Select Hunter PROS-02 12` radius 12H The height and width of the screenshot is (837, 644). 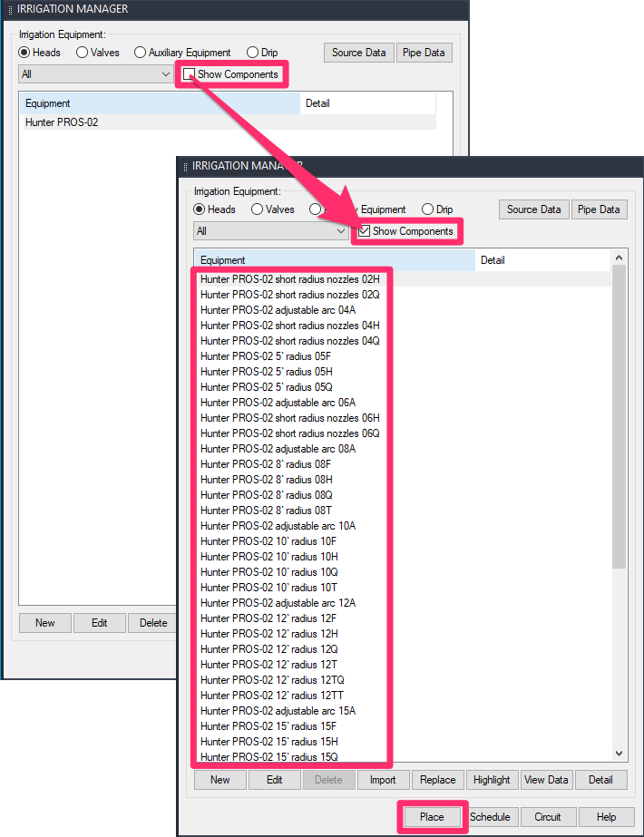pos(269,634)
